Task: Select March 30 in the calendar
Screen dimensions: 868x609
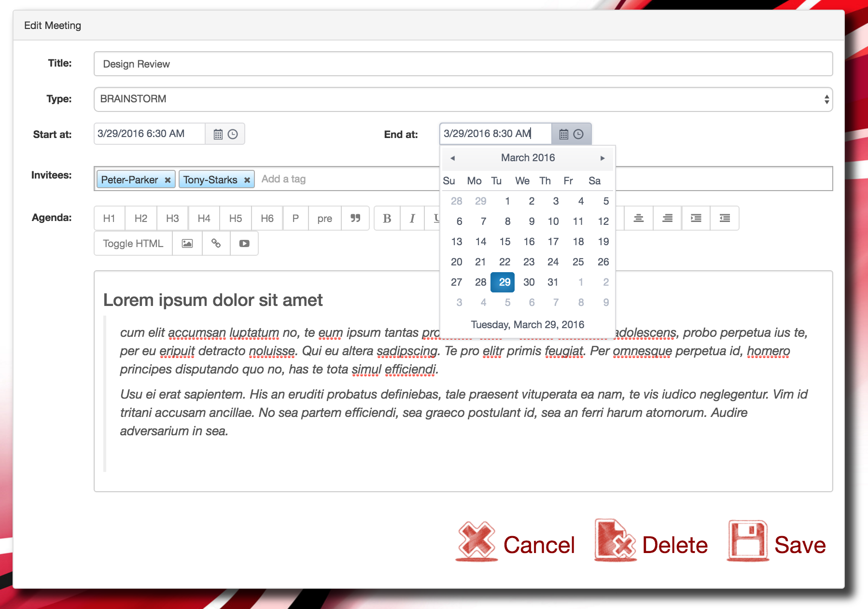Action: tap(529, 282)
